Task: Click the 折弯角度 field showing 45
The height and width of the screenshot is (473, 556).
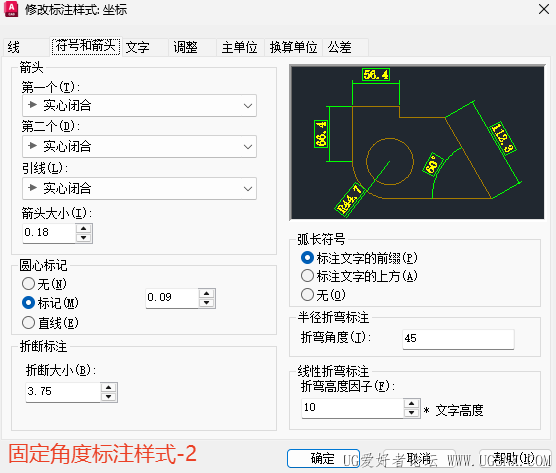Action: [458, 339]
